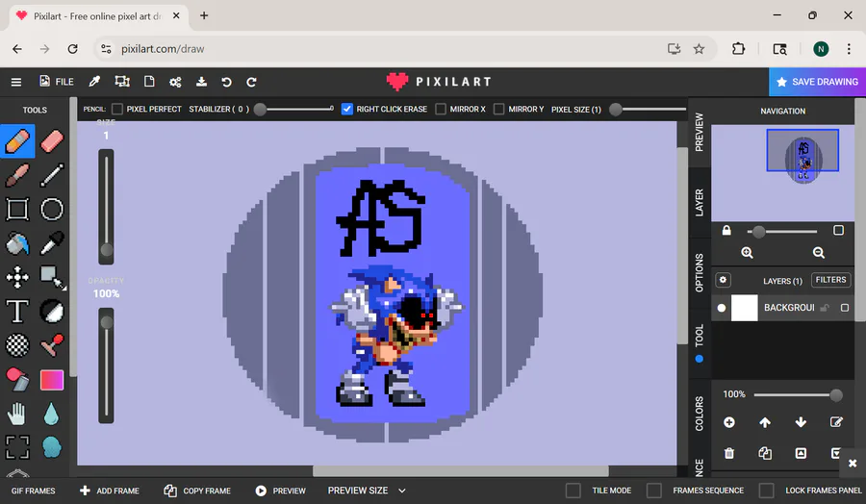866x504 pixels.
Task: Select the Color Picker eyedropper tool
Action: tap(52, 243)
